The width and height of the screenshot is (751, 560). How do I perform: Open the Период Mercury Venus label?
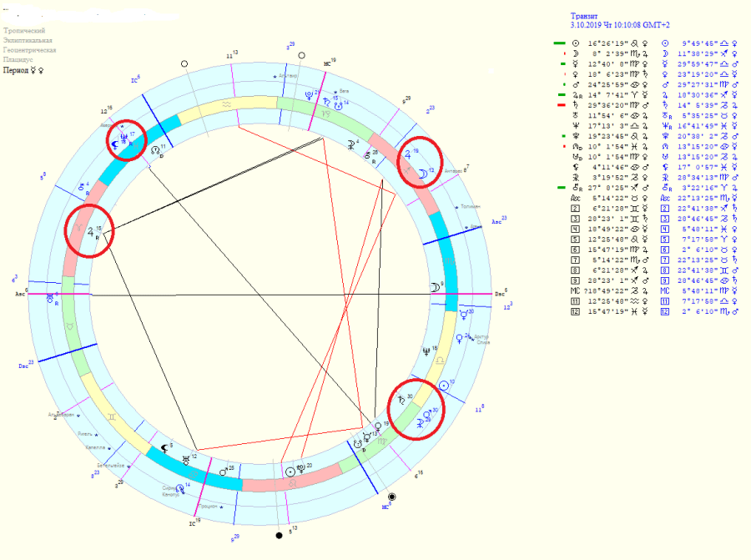click(23, 71)
